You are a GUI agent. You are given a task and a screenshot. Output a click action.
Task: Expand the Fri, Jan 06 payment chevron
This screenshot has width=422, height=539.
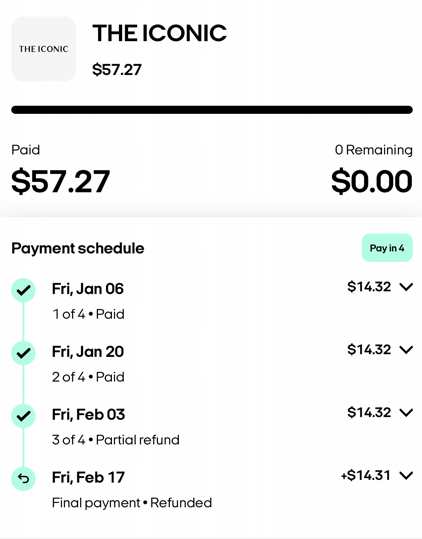pyautogui.click(x=406, y=287)
